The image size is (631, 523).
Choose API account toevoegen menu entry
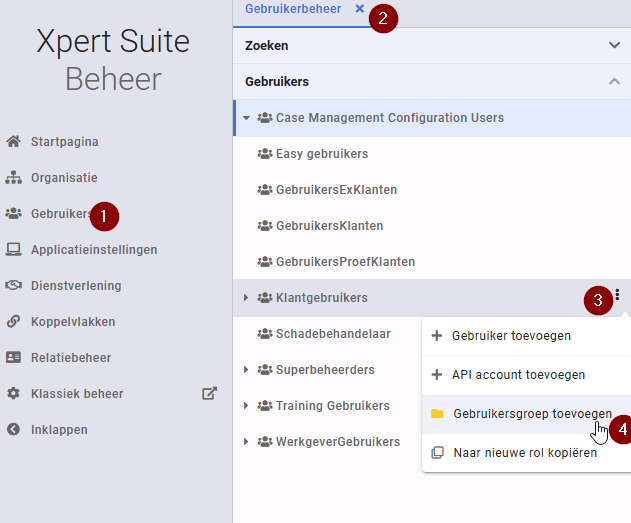click(x=526, y=375)
